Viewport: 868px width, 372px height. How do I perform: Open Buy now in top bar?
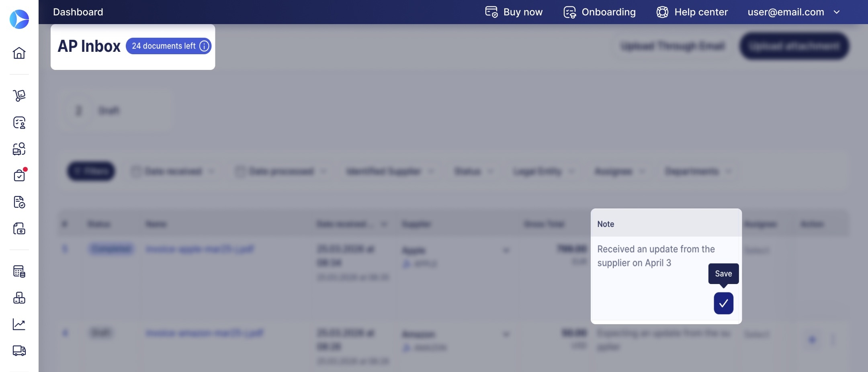coord(514,12)
